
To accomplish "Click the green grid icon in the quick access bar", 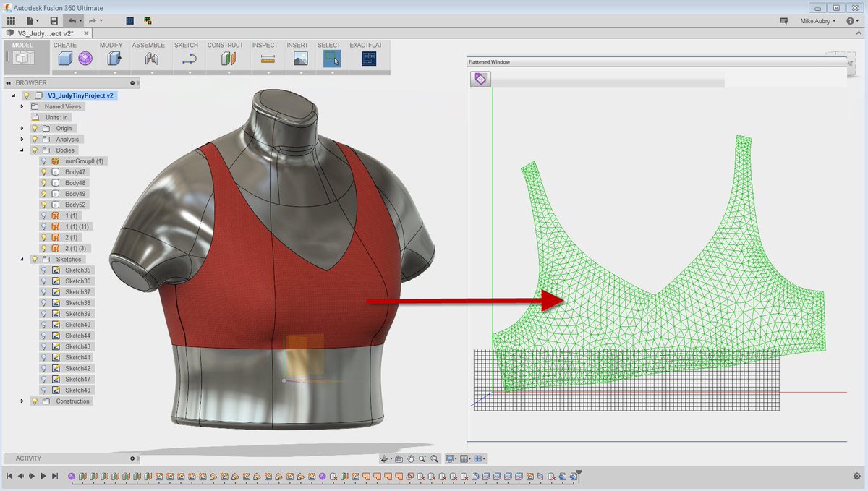I will (148, 21).
